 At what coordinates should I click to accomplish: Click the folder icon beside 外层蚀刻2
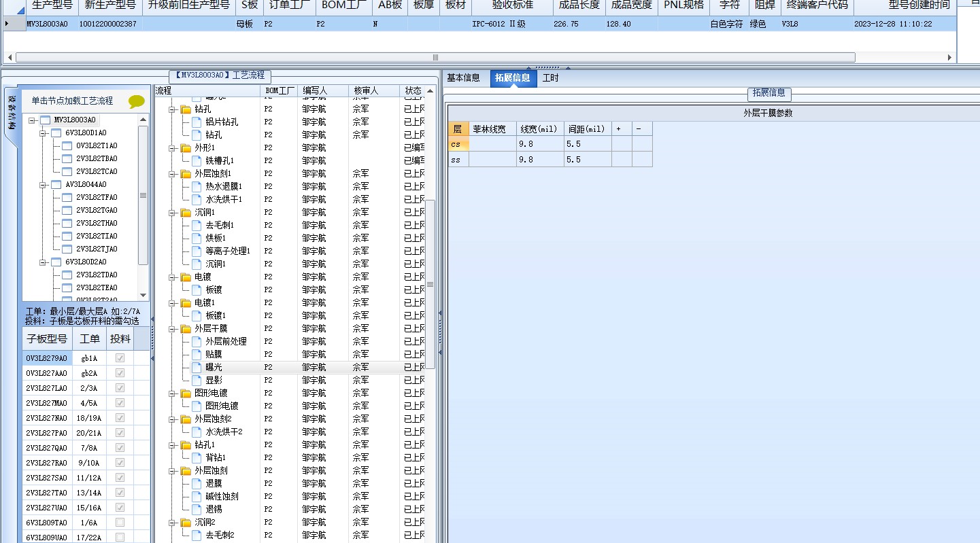click(x=186, y=419)
